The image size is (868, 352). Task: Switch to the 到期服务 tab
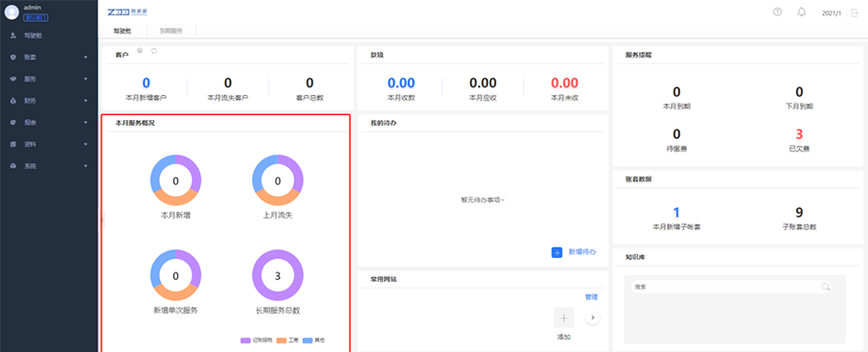point(171,31)
